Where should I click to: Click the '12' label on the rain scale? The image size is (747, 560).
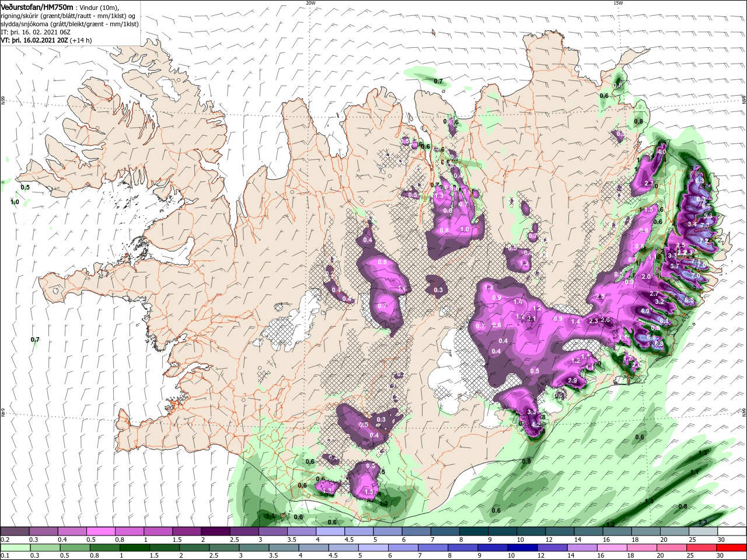coord(541,556)
